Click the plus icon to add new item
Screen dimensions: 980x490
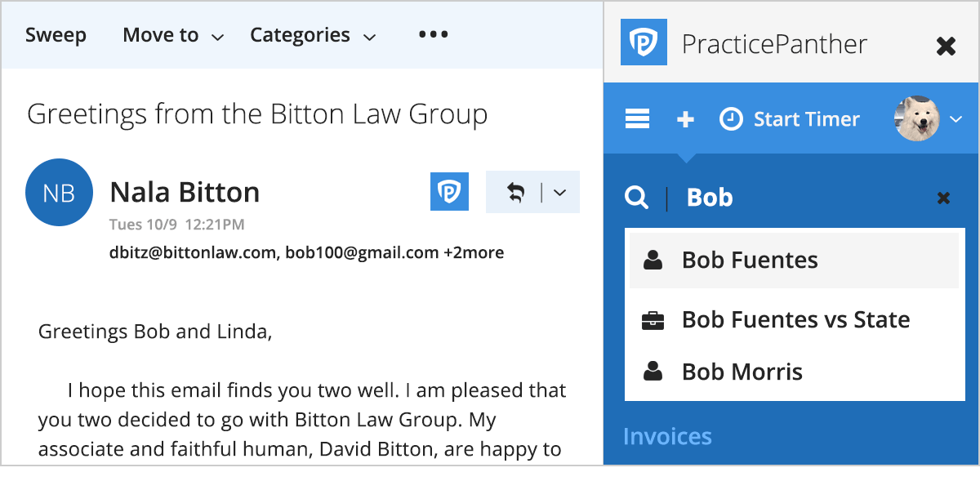point(685,119)
